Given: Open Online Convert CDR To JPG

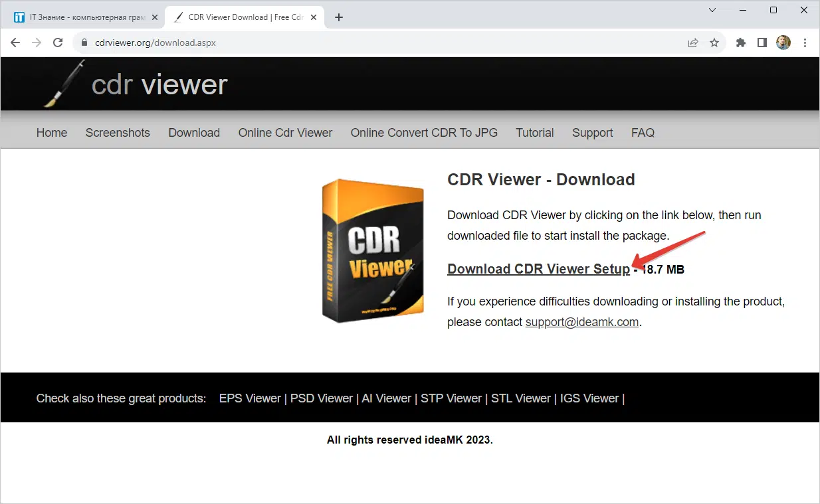Looking at the screenshot, I should click(x=424, y=133).
